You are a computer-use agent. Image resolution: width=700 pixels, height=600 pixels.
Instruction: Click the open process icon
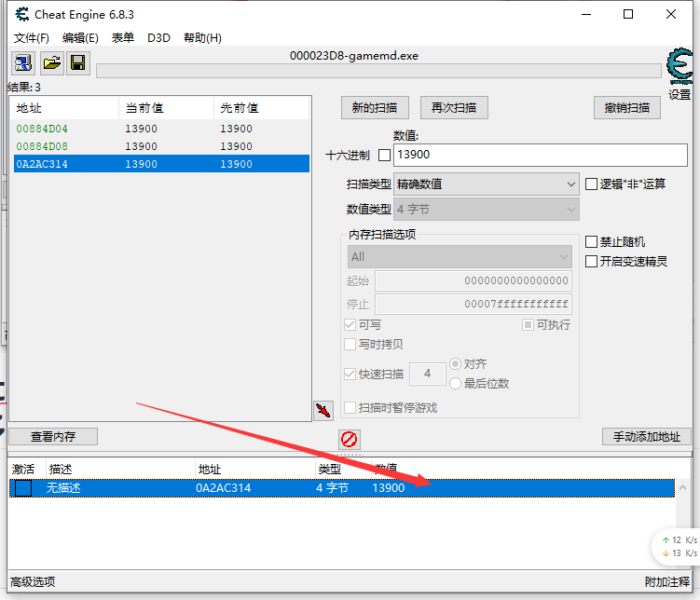click(x=22, y=63)
